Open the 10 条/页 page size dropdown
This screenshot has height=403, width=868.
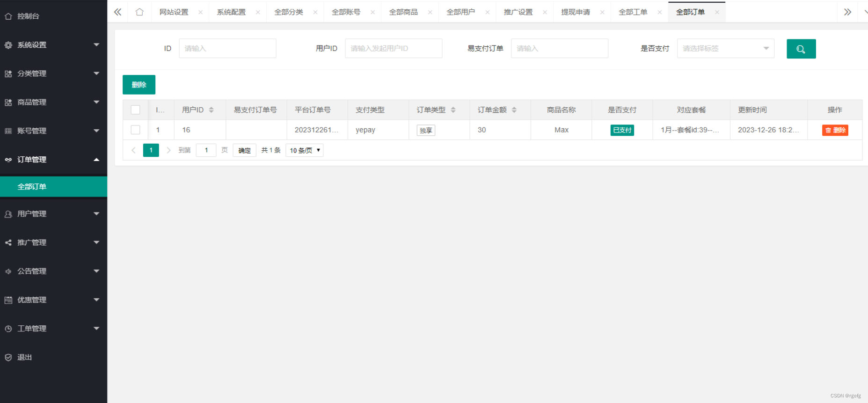(x=305, y=150)
